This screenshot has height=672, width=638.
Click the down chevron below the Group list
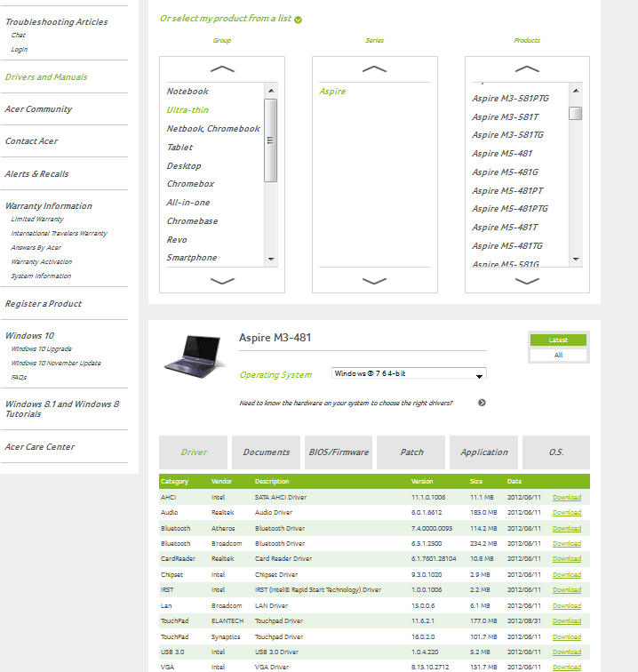pos(222,281)
